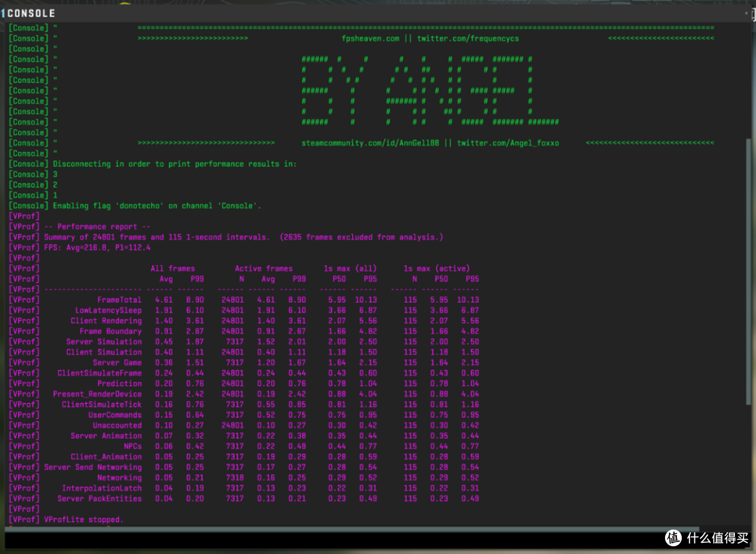Click the Frame Boundary row label
The height and width of the screenshot is (554, 756).
pos(111,332)
